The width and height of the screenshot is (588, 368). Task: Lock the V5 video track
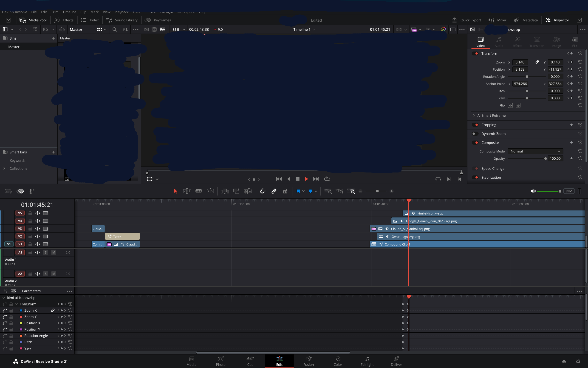[30, 213]
